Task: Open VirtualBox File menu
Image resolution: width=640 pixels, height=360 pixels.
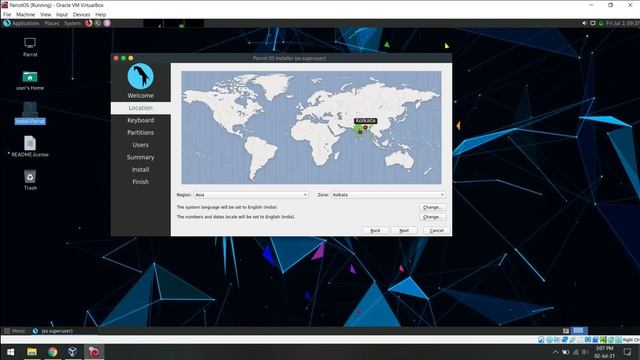Action: 7,14
